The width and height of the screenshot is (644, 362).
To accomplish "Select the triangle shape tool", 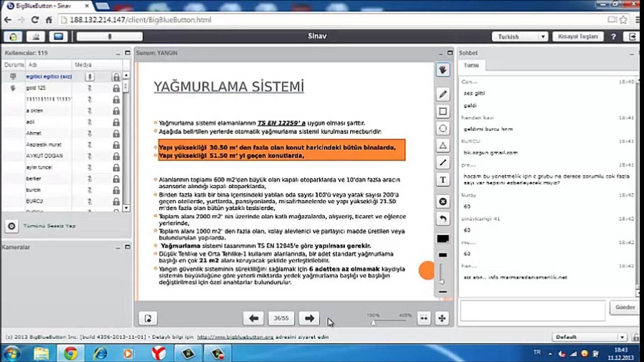I will pos(443,146).
